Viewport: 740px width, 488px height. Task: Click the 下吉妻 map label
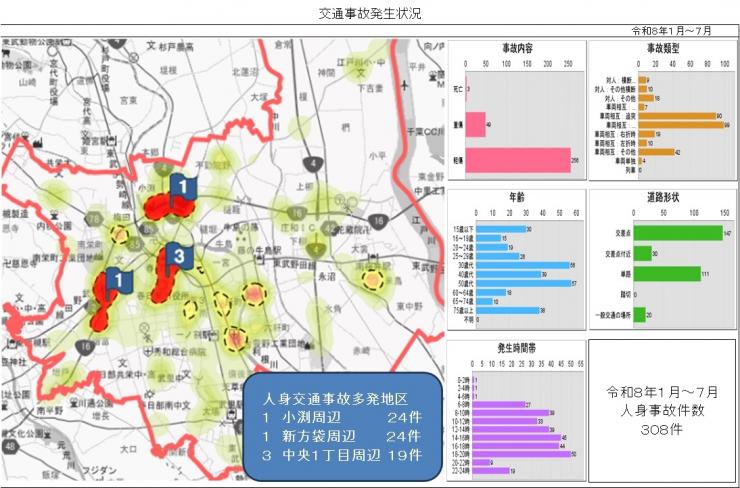[370, 88]
